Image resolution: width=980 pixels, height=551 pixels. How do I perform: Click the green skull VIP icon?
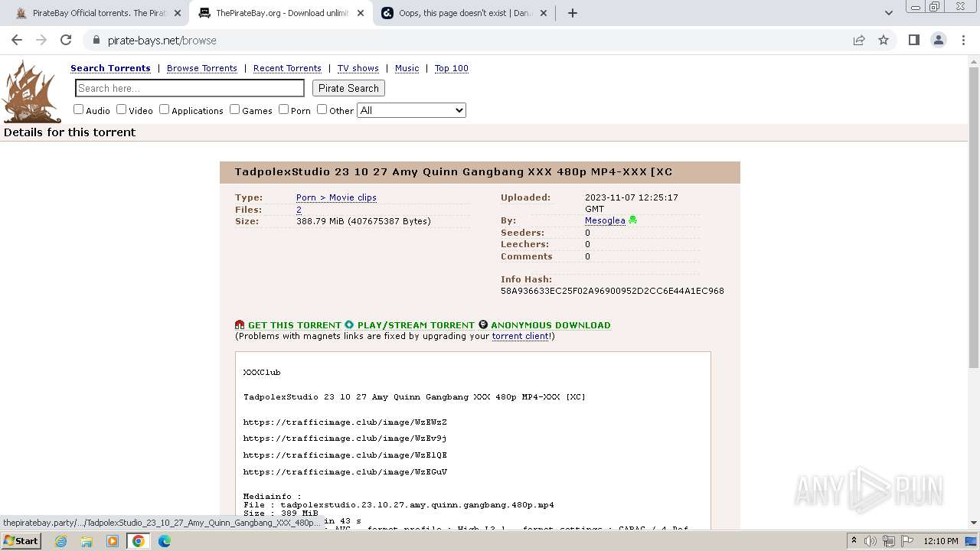[632, 220]
